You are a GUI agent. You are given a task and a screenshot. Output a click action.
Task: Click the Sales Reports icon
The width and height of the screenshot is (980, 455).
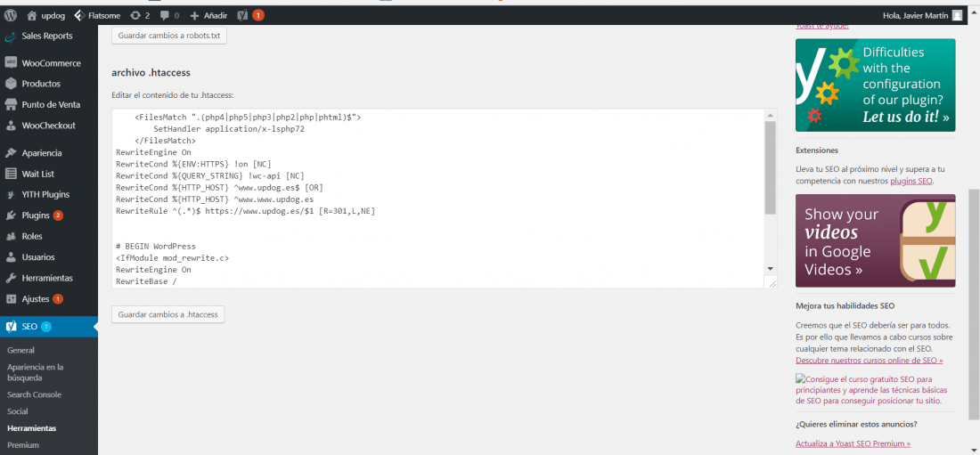click(11, 37)
